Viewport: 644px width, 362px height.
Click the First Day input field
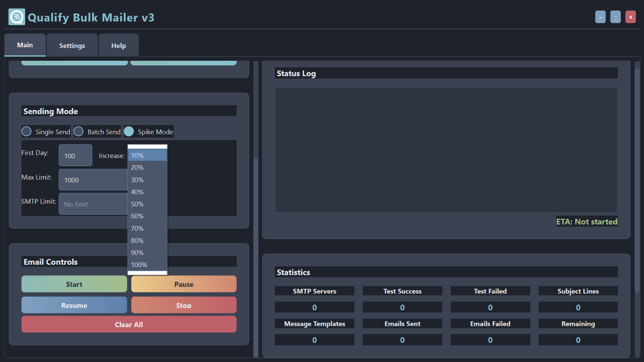click(x=75, y=156)
